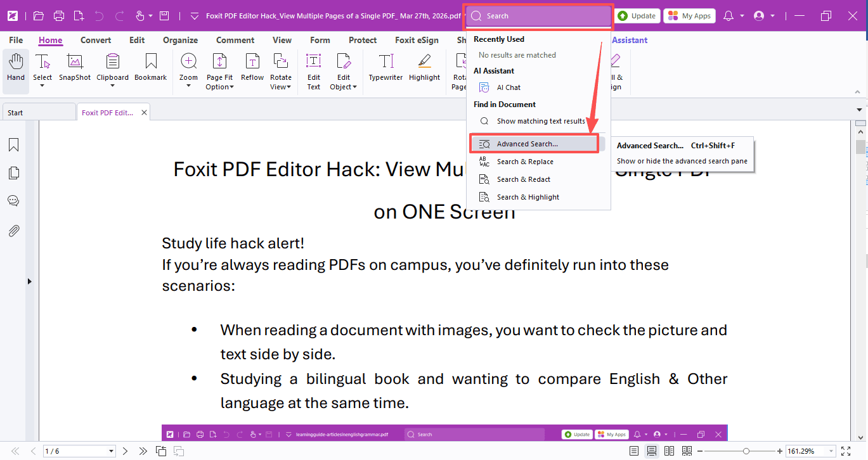868x460 pixels.
Task: Switch to continuous page view
Action: point(651,451)
